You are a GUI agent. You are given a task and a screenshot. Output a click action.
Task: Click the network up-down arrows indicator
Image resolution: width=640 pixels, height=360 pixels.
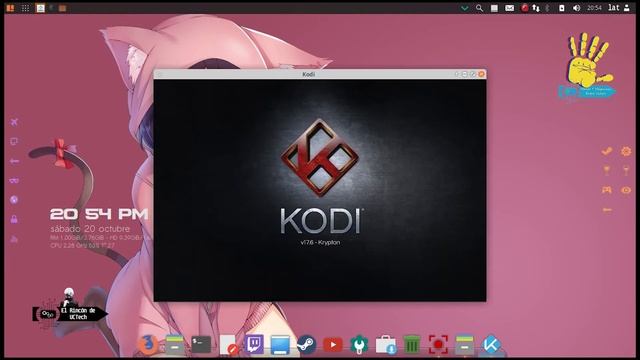[536, 8]
